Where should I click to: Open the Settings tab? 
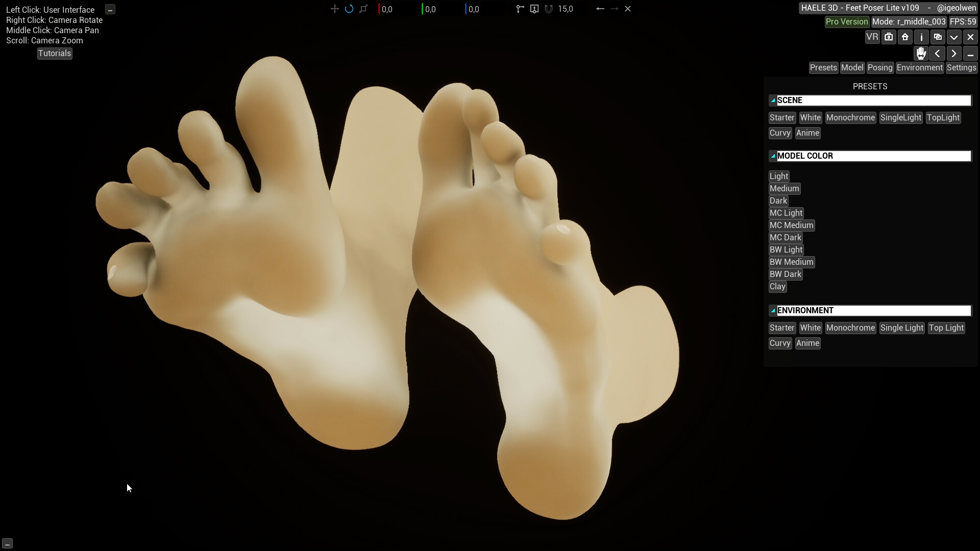pyautogui.click(x=962, y=67)
